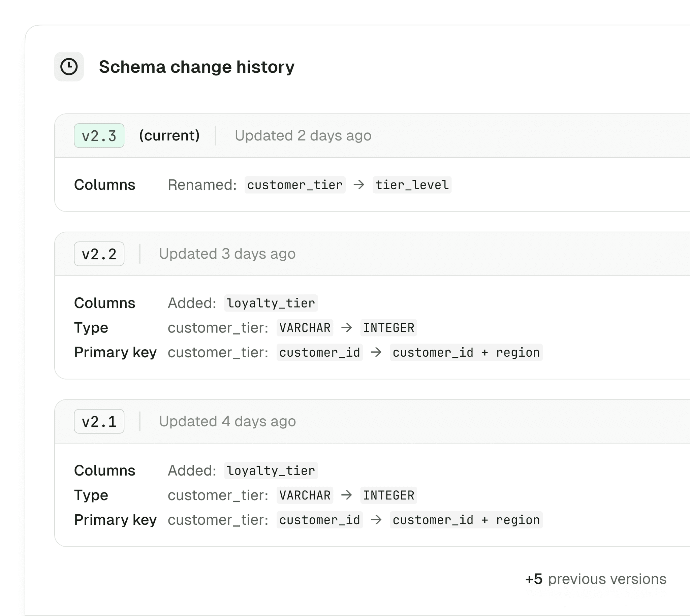Click the tier_level code chip
The image size is (690, 616).
tap(412, 185)
